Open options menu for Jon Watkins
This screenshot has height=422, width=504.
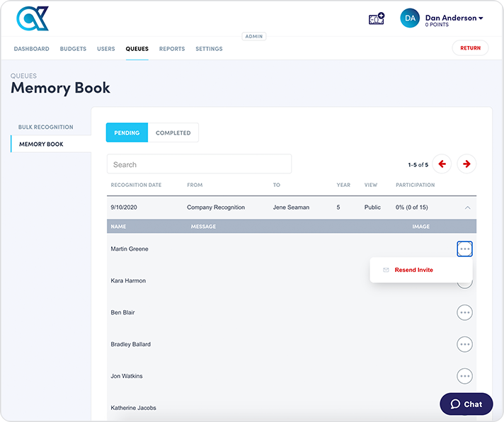464,376
